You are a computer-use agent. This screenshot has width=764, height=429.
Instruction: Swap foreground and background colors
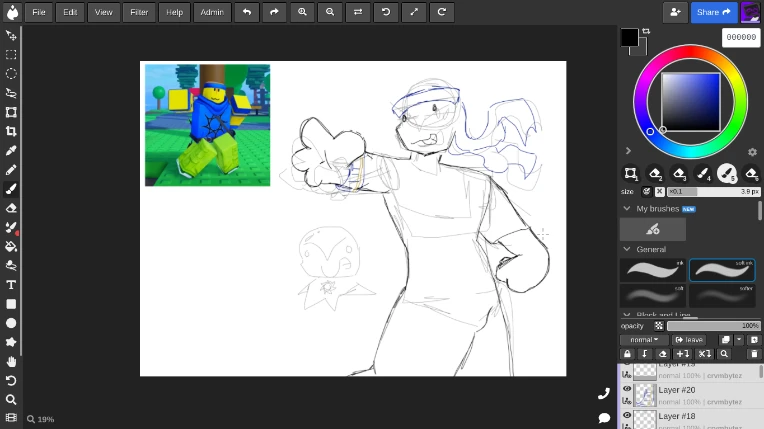pyautogui.click(x=646, y=31)
